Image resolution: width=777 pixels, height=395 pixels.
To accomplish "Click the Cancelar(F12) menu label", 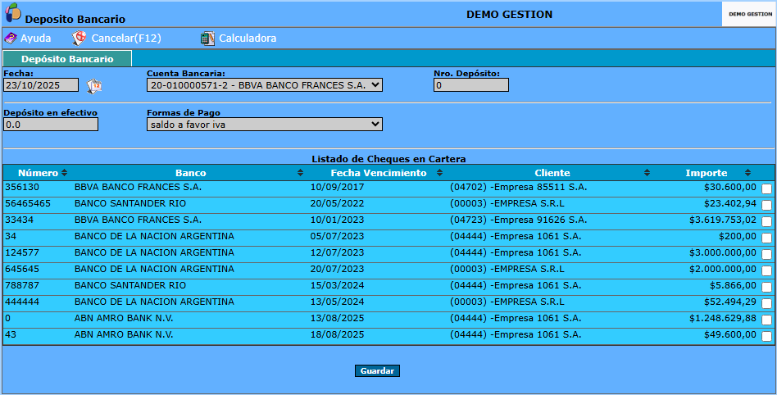I will (x=126, y=38).
